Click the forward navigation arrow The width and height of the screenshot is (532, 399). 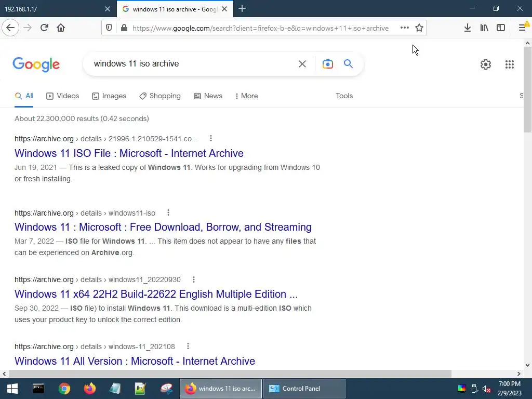[28, 28]
